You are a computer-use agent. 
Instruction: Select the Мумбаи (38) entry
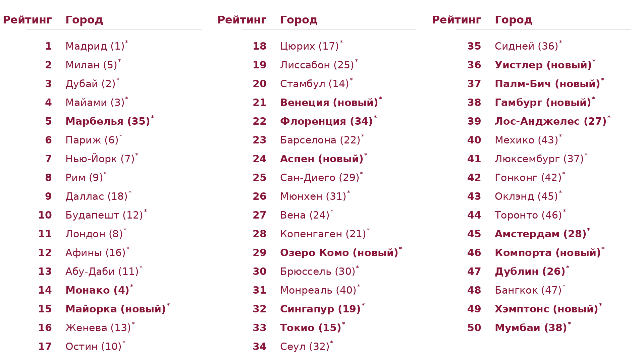coord(531,328)
